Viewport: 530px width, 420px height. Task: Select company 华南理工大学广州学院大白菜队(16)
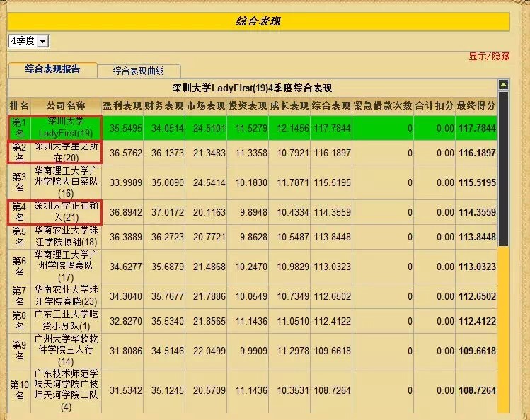66,182
